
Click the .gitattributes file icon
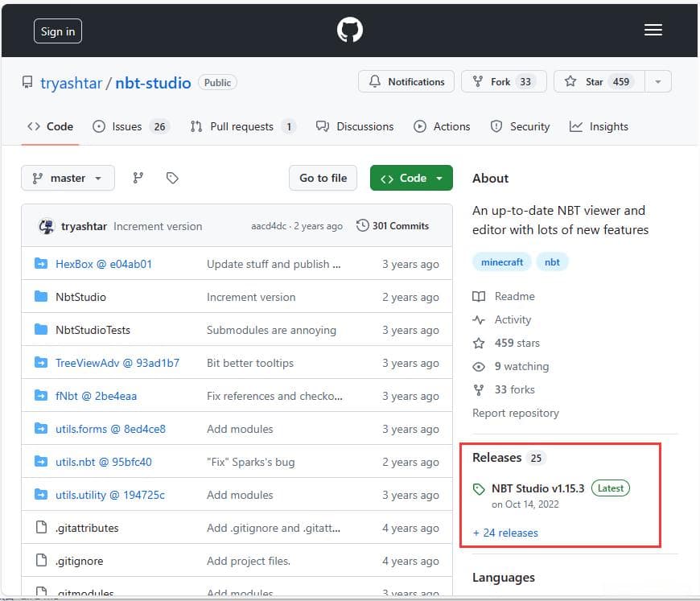point(41,527)
